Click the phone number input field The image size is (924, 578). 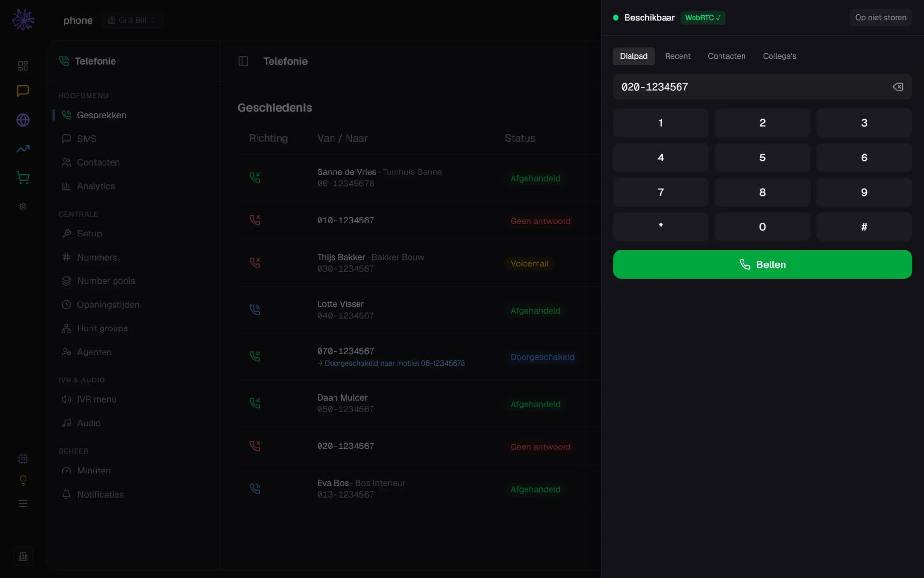point(762,87)
